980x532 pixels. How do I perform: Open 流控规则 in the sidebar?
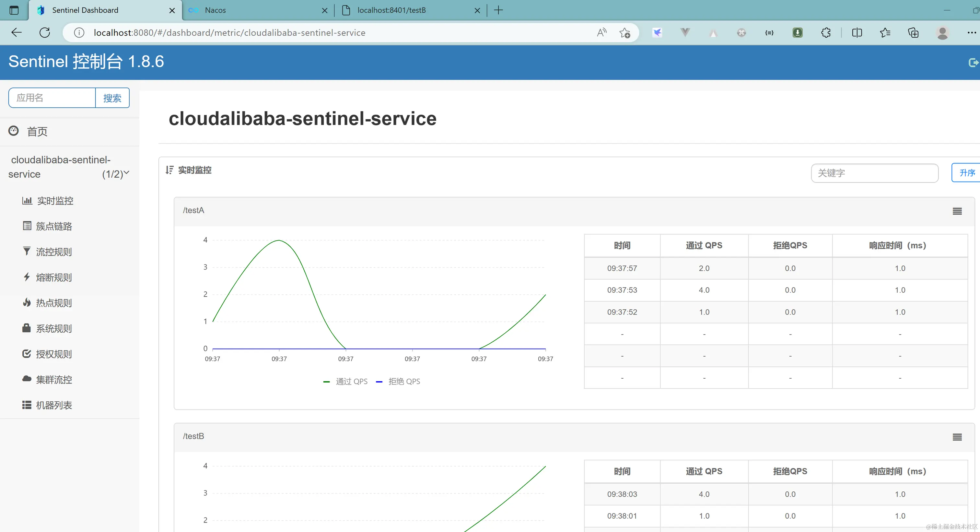(54, 252)
